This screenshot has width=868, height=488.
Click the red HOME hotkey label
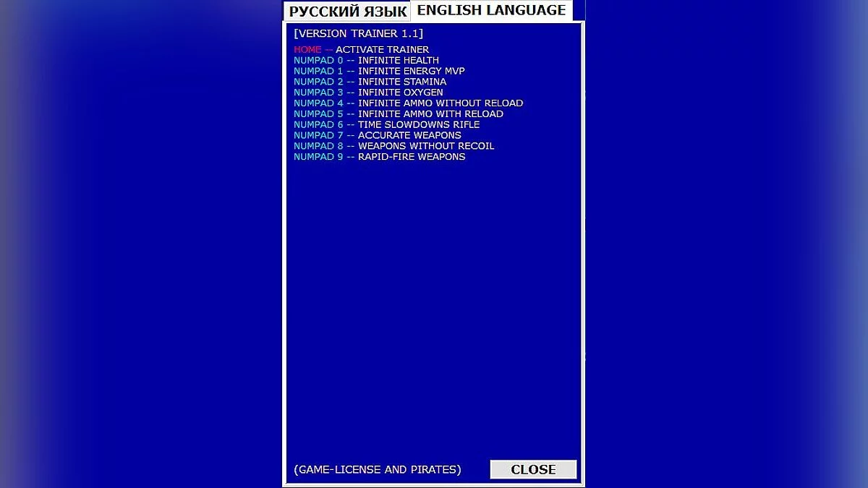point(307,50)
